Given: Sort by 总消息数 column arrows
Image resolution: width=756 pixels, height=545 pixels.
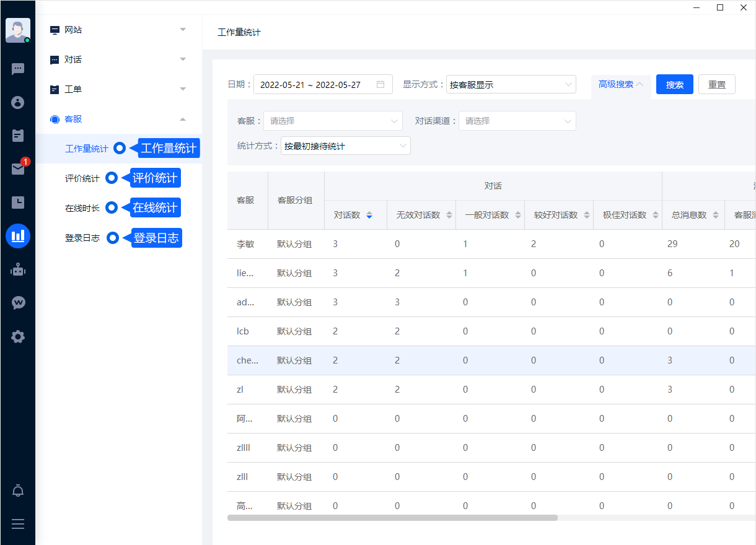Looking at the screenshot, I should [716, 215].
